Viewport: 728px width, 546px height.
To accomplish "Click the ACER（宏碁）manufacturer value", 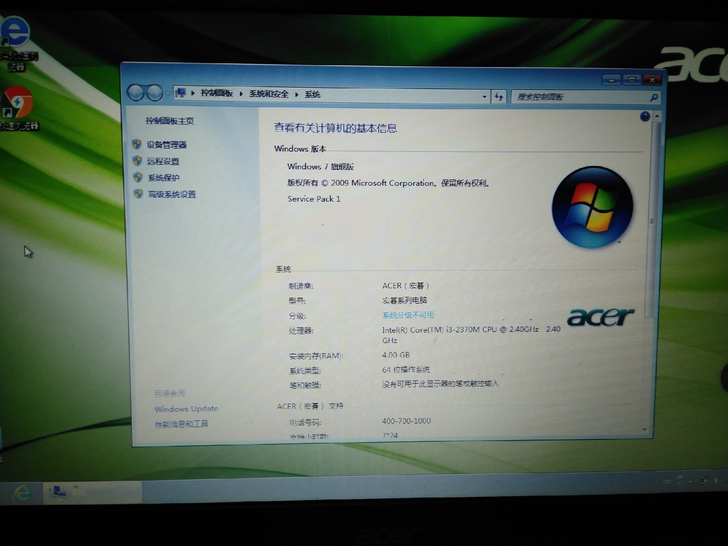I will tap(405, 286).
